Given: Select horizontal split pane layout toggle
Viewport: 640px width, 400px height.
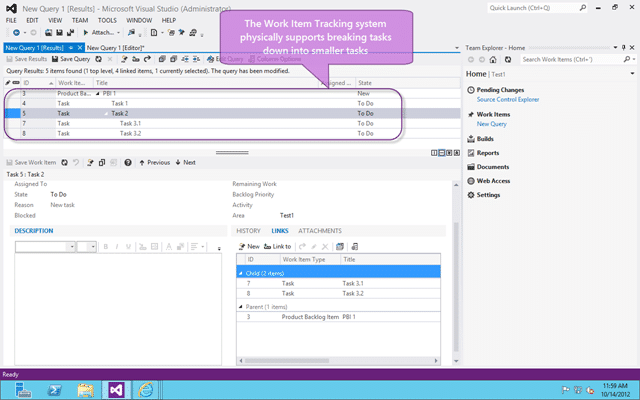Looking at the screenshot, I should coord(442,153).
